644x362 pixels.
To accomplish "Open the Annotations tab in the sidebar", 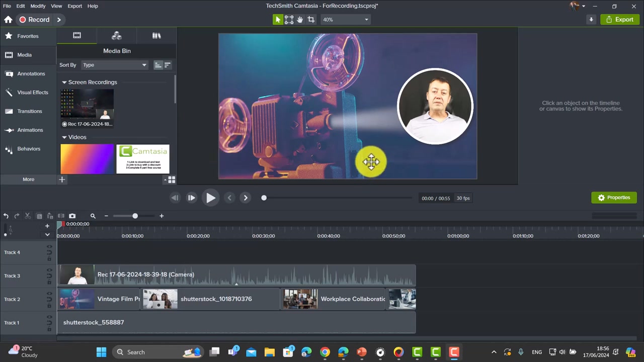I will point(28,74).
